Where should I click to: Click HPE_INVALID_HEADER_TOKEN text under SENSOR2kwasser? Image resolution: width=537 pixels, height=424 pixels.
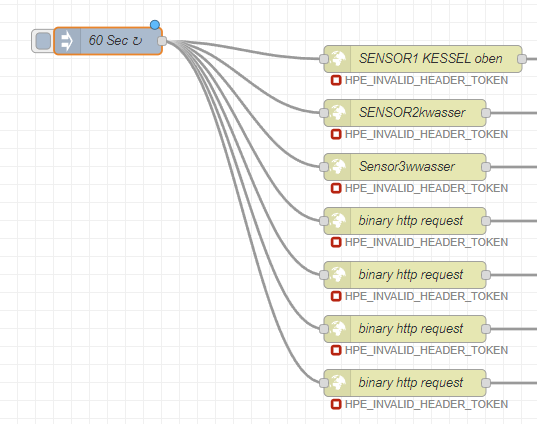click(x=426, y=134)
